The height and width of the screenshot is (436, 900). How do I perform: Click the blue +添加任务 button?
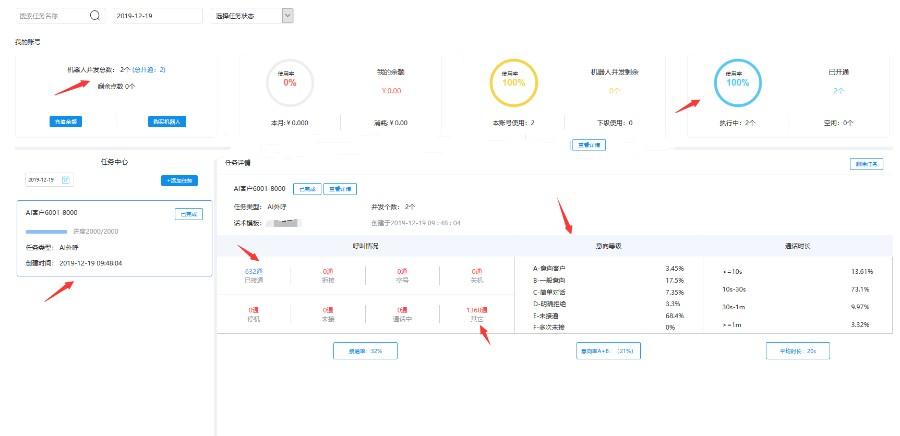(x=180, y=180)
